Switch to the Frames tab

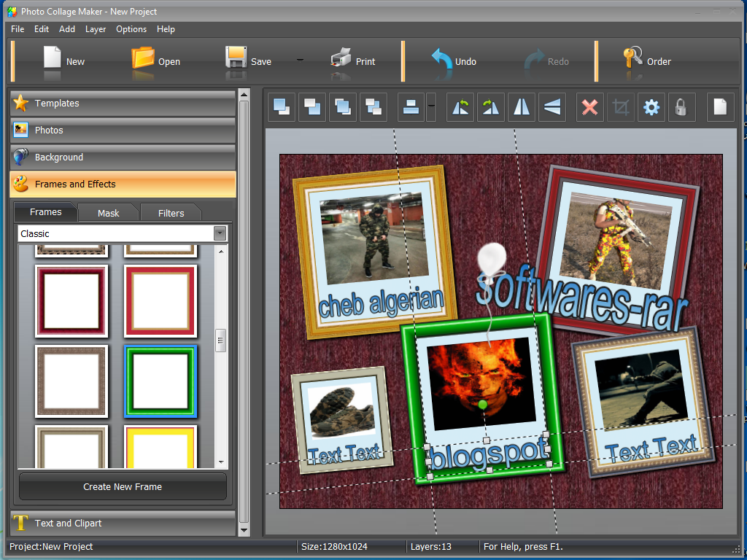(46, 212)
